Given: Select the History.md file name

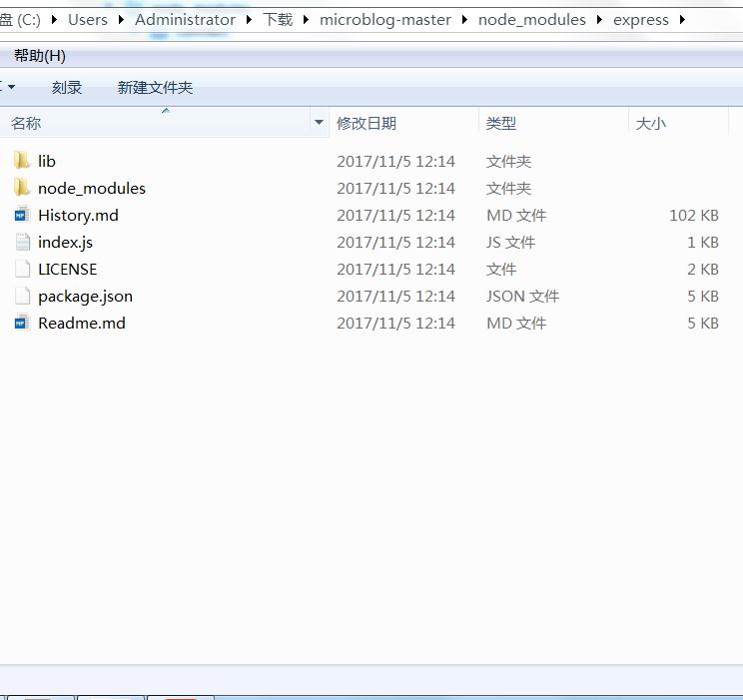Looking at the screenshot, I should coord(78,215).
